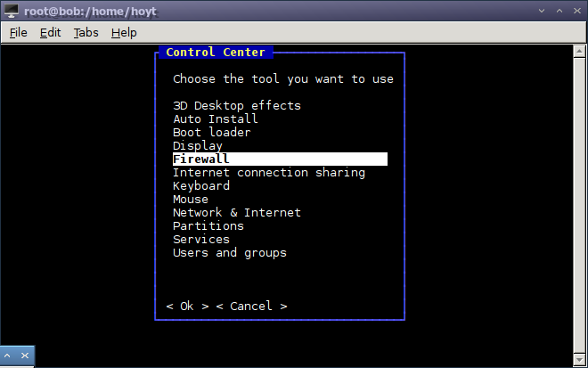Click the terminal icon in the title bar
588x368 pixels.
pyautogui.click(x=11, y=11)
